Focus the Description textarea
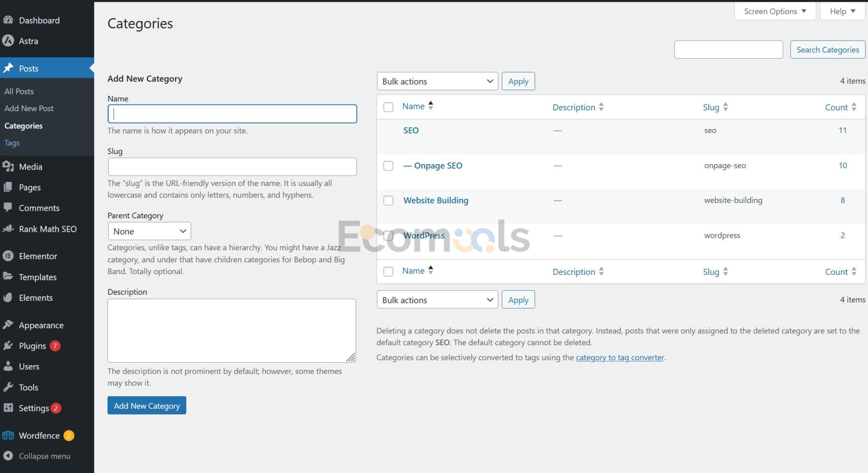The height and width of the screenshot is (473, 868). 232,331
